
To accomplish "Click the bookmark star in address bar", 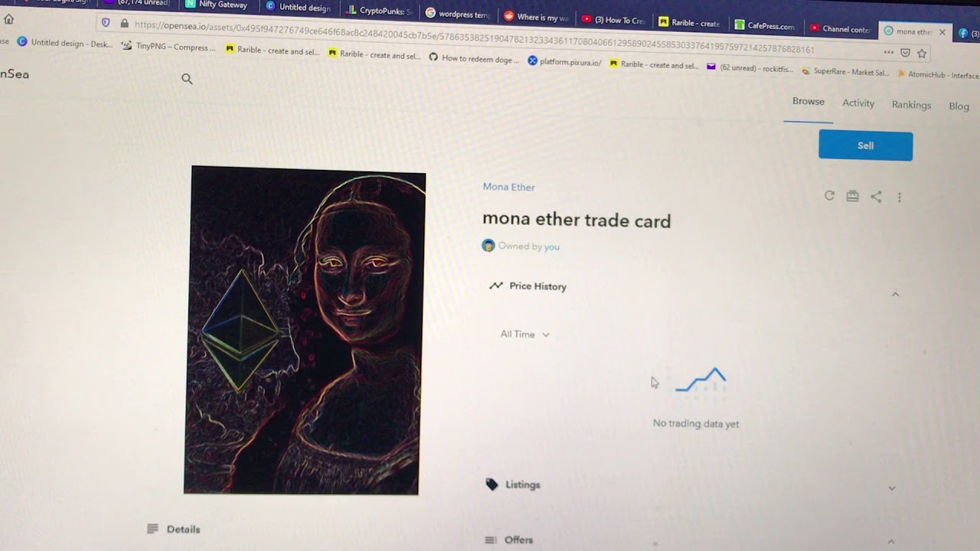I will tap(922, 53).
